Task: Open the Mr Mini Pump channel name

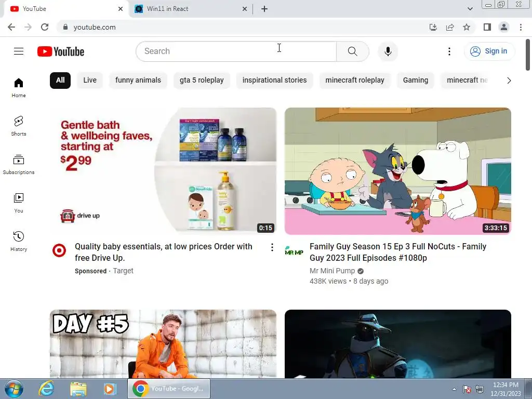Action: pyautogui.click(x=332, y=271)
